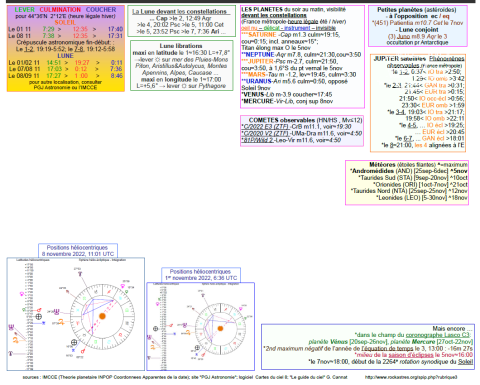
Task: Click the rockastres.org URL at page bottom
Action: pos(411,377)
